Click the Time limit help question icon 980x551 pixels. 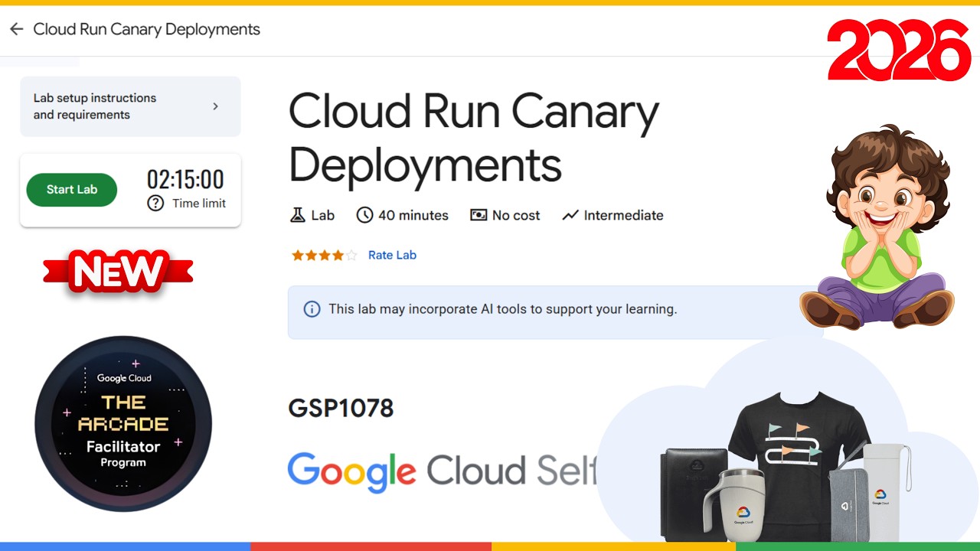pos(155,204)
